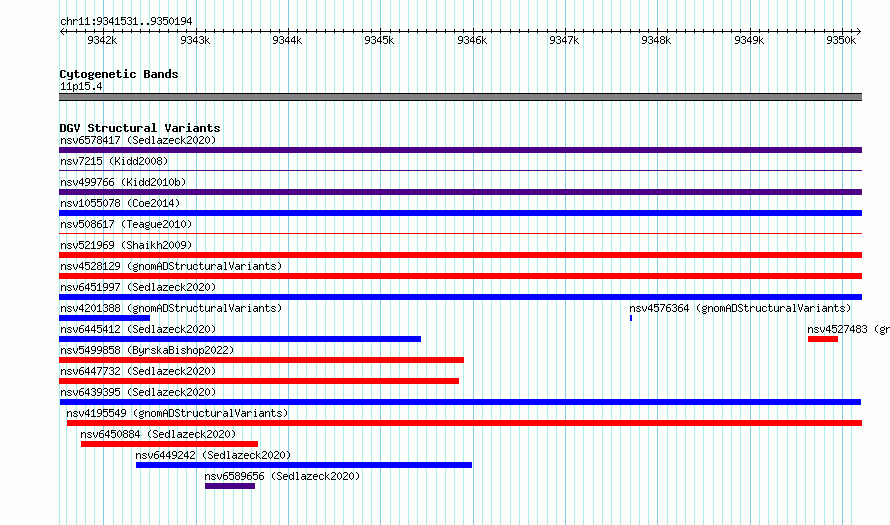890x525 pixels.
Task: Click the nsv6589656 (Sedlazeck2020) purple bar
Action: point(230,486)
